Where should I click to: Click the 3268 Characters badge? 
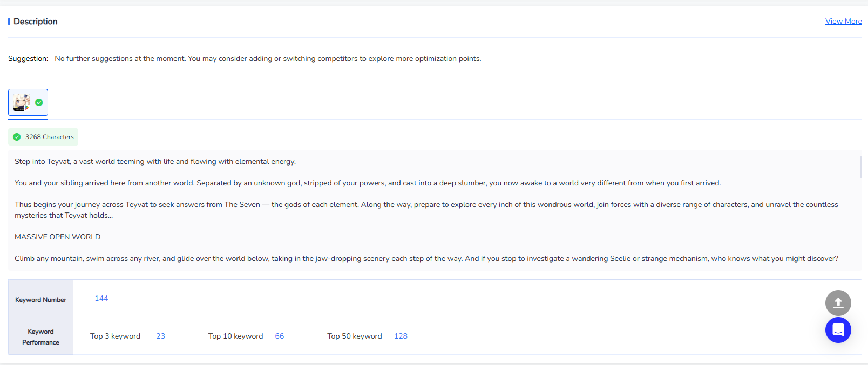pyautogui.click(x=43, y=137)
